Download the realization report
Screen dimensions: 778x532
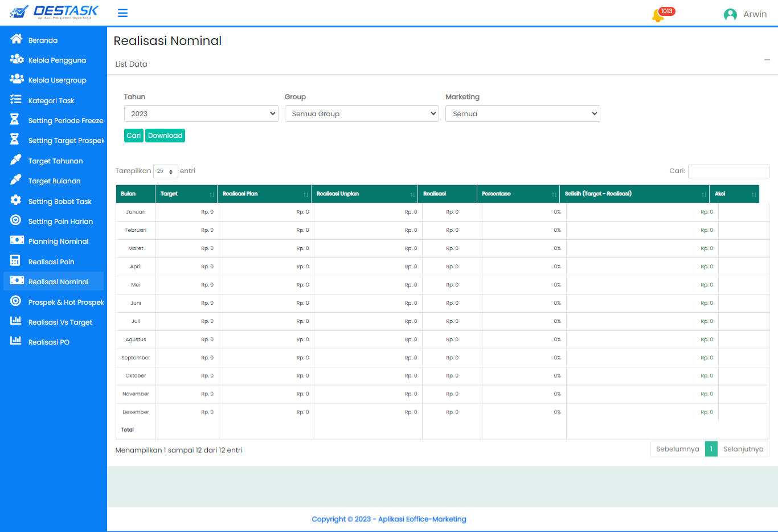[x=165, y=136]
